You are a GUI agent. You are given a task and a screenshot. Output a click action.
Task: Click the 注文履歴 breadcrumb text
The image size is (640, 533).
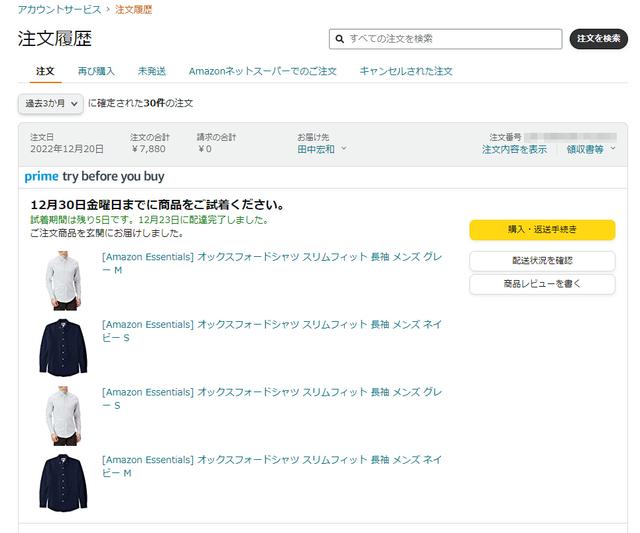pyautogui.click(x=133, y=9)
